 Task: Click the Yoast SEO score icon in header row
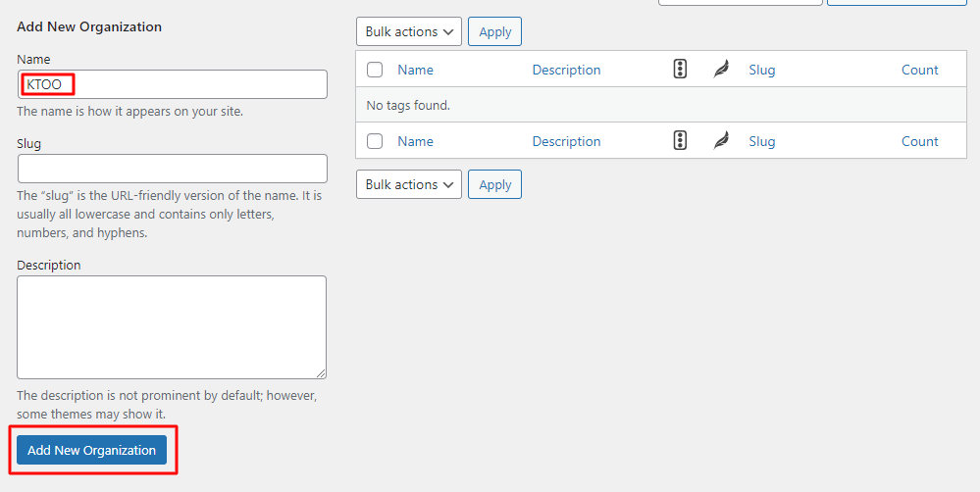click(680, 70)
